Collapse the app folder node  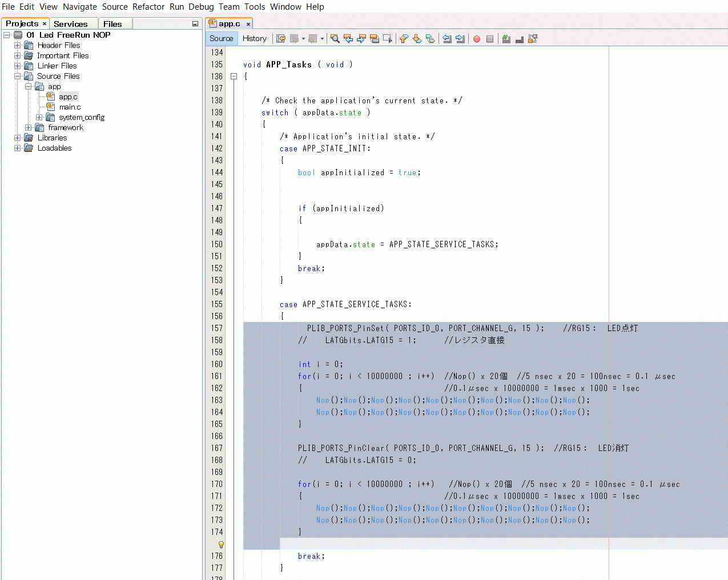coord(29,86)
